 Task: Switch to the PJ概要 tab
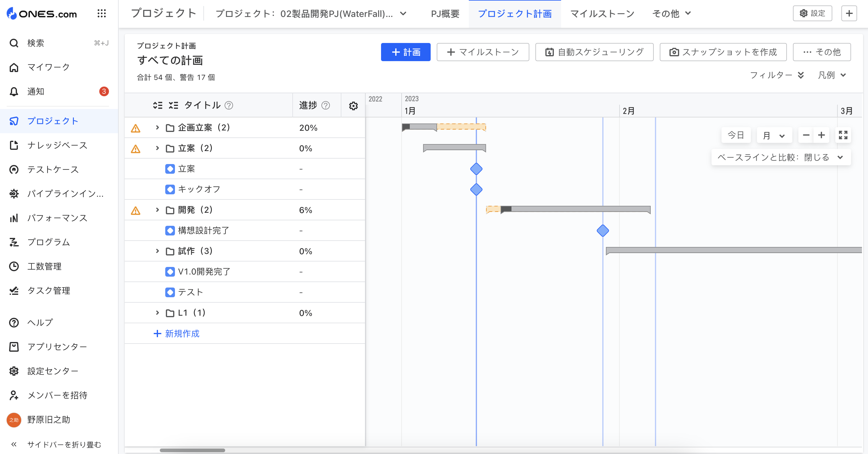pyautogui.click(x=445, y=14)
